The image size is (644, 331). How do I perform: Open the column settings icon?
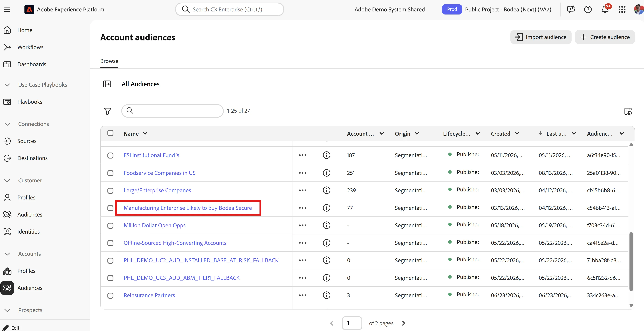(x=628, y=111)
